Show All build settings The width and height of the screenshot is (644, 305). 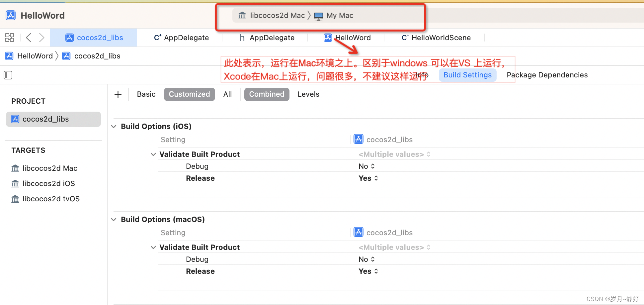coord(227,94)
